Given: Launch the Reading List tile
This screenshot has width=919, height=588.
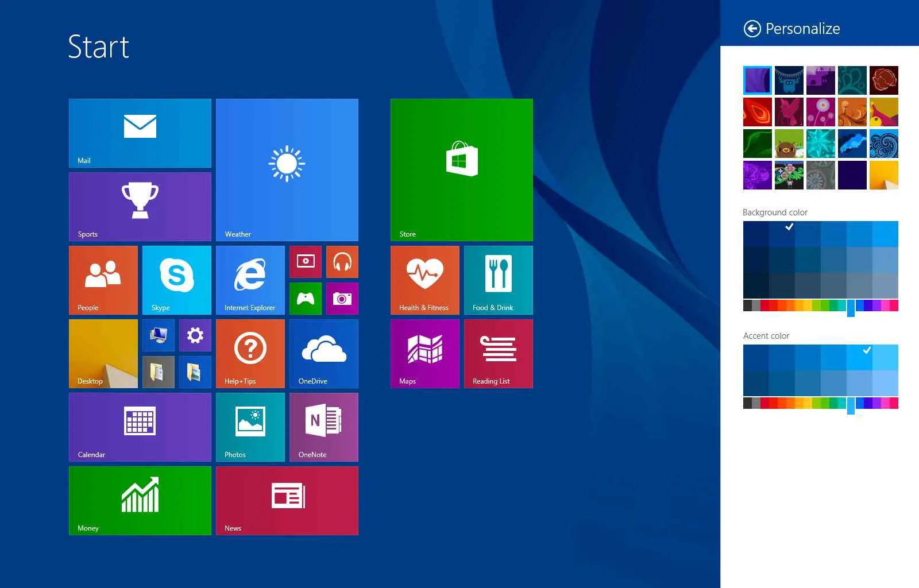Looking at the screenshot, I should click(499, 354).
